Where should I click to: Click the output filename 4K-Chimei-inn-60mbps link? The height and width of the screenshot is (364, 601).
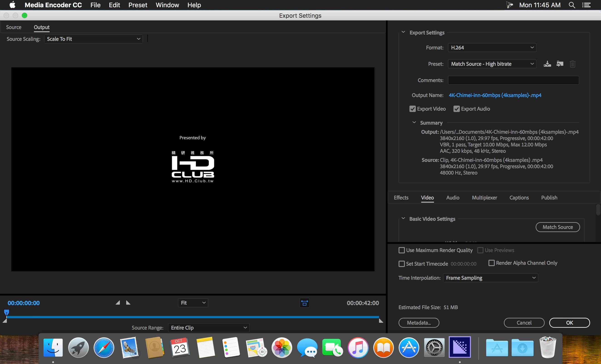point(495,95)
